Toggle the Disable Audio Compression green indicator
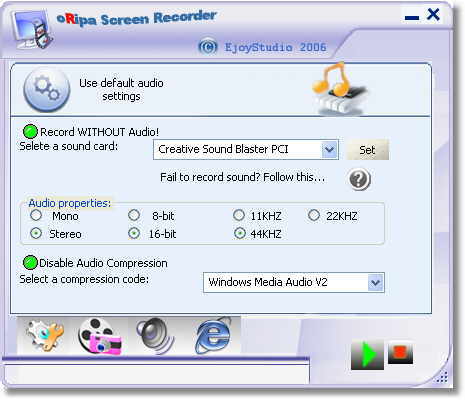The height and width of the screenshot is (400, 465). [x=30, y=263]
